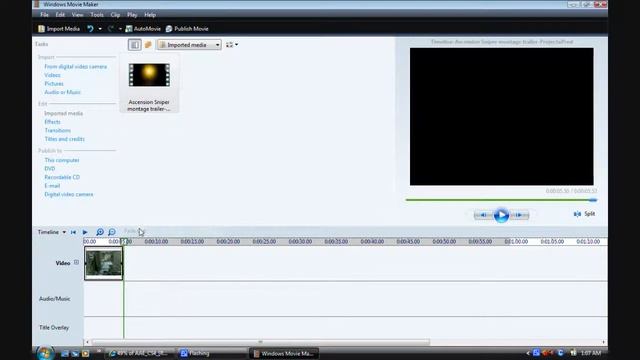Image resolution: width=640 pixels, height=360 pixels.
Task: Open the Imported media combo box
Action: tap(189, 45)
